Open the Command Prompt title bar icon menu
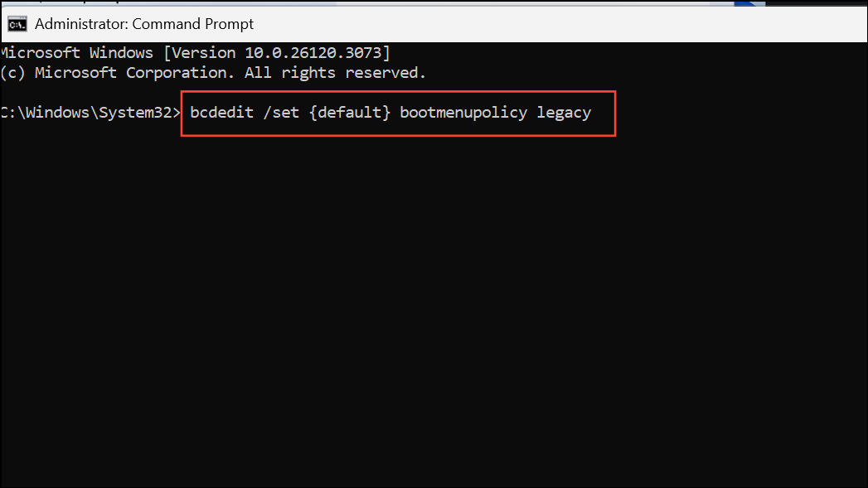This screenshot has height=488, width=868. coord(17,24)
